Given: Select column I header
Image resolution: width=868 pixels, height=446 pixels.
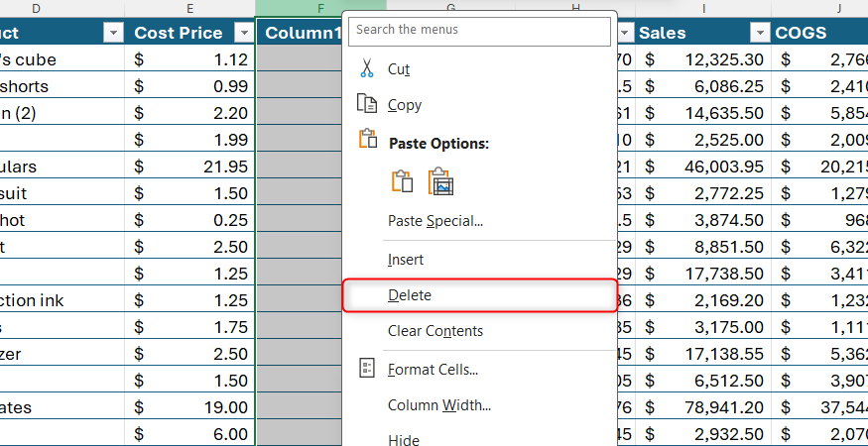Looking at the screenshot, I should [703, 8].
